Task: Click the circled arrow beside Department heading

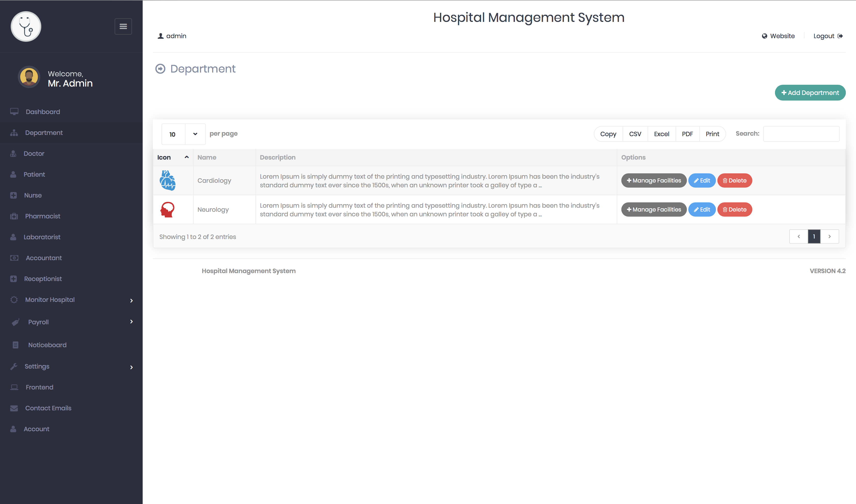Action: pos(160,69)
